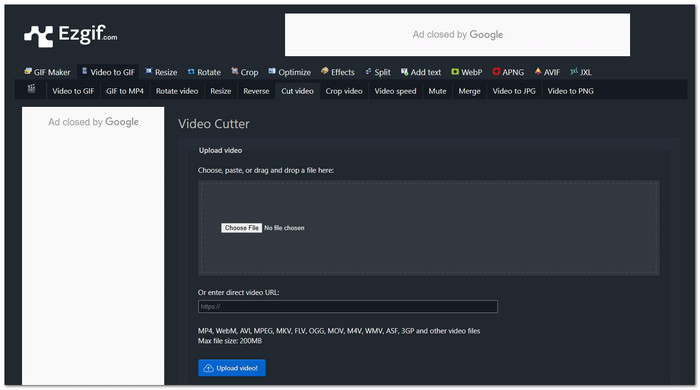Screen dimensions: 700x390
Task: Open the Resize tool in the main menu
Action: tap(161, 72)
